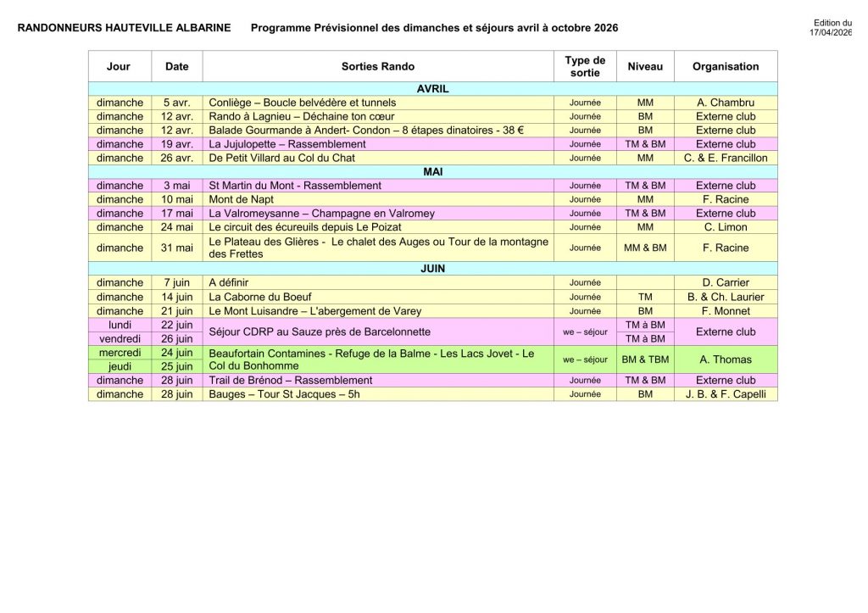Click the 'Conliège – Boucle belvédère et tunnels' entry
The height and width of the screenshot is (613, 868).
click(302, 103)
